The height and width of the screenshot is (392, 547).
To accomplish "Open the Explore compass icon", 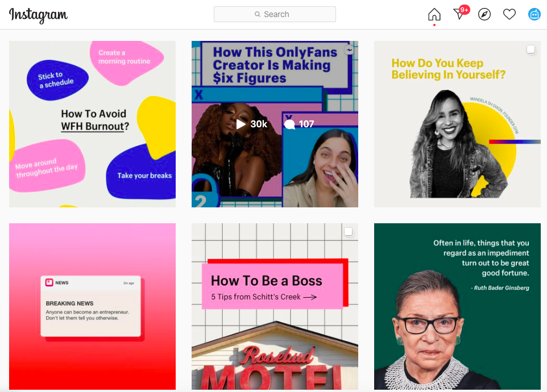I will [x=484, y=14].
